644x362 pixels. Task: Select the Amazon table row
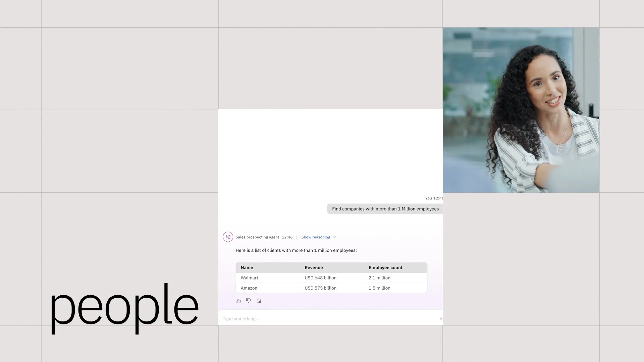tap(249, 288)
